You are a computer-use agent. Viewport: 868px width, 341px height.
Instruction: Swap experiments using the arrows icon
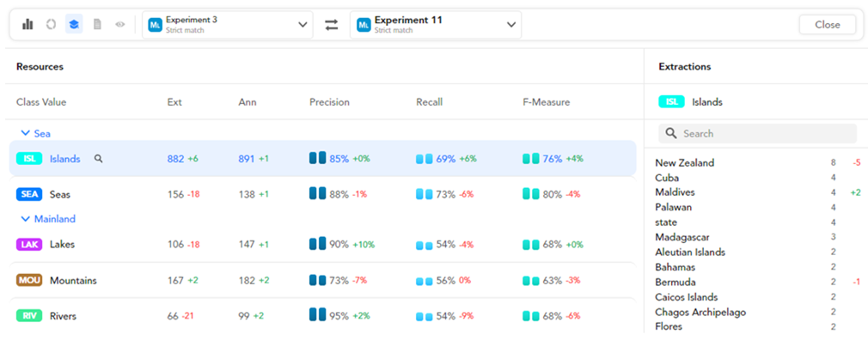pos(332,25)
